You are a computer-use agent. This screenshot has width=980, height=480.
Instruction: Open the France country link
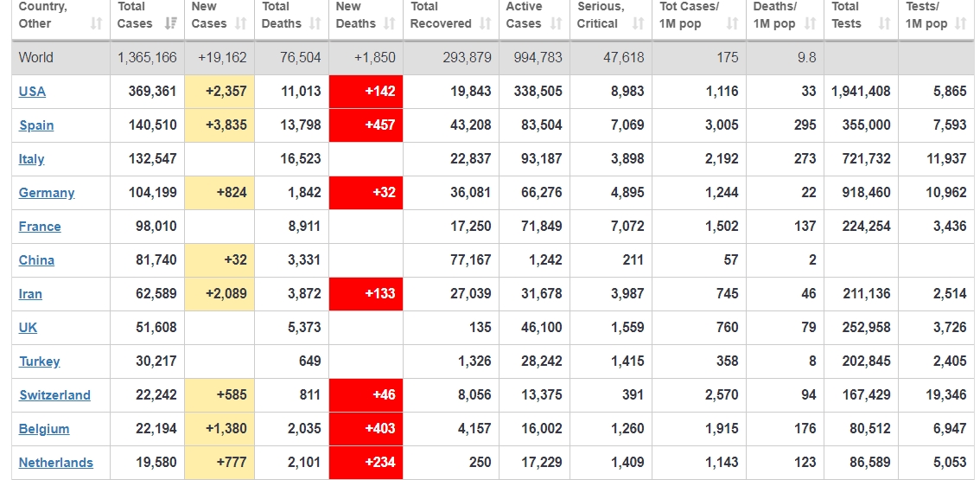click(x=40, y=227)
